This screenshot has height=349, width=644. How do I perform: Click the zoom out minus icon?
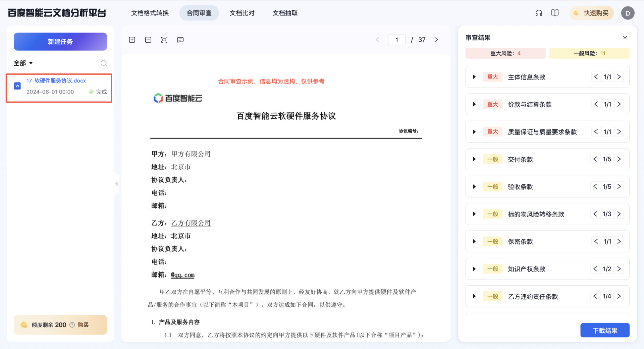(148, 40)
